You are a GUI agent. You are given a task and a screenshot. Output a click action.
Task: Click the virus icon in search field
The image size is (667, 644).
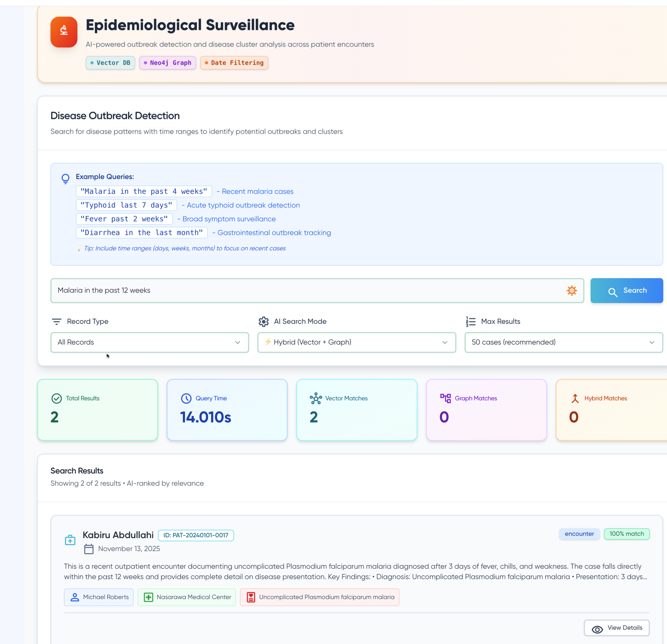point(572,291)
